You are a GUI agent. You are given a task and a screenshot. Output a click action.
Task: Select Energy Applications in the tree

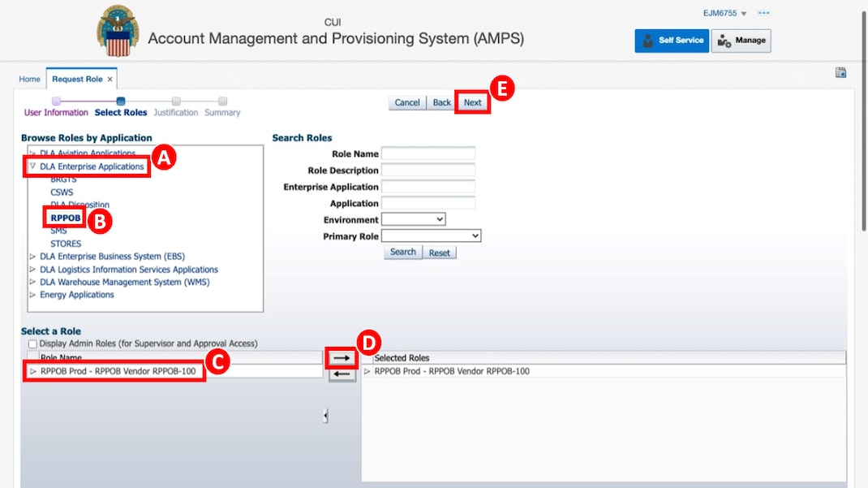pos(77,295)
